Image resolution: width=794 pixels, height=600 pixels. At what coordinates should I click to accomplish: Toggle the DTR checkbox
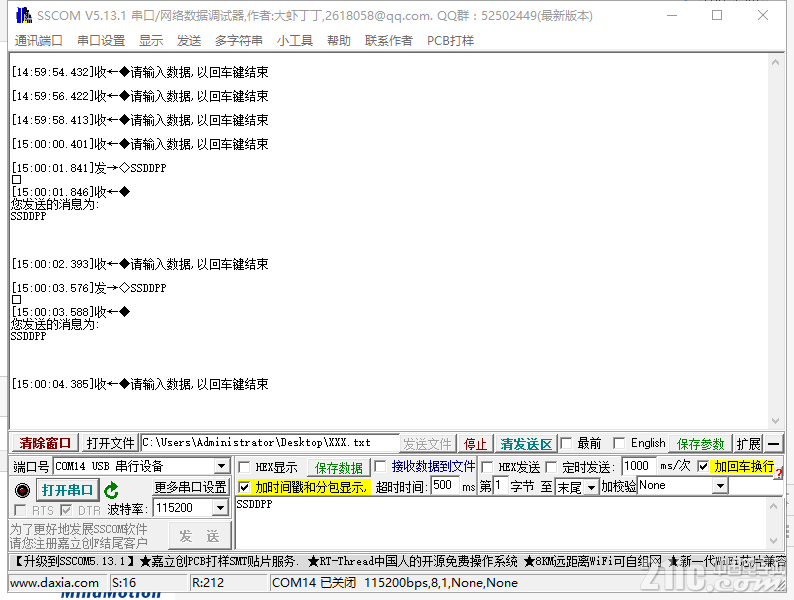click(66, 510)
